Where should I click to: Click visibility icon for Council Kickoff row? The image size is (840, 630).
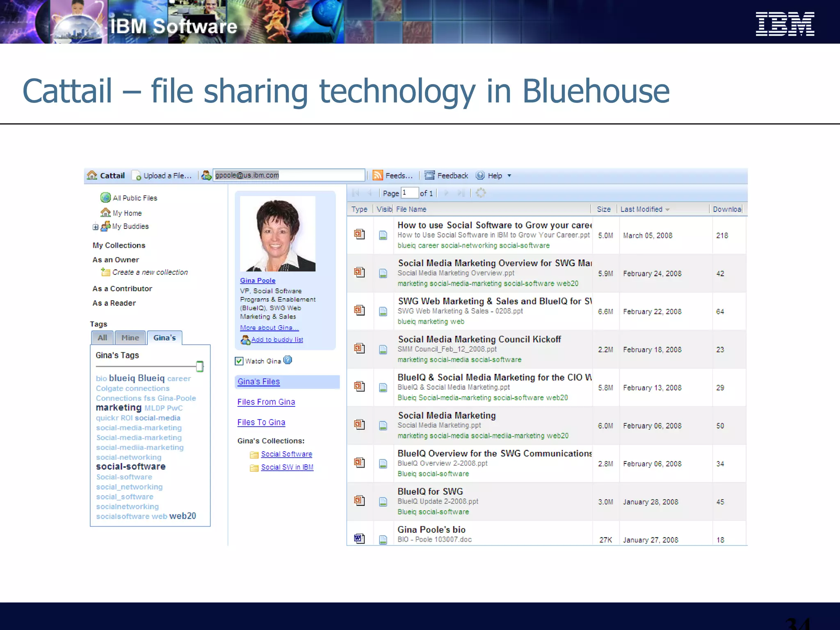(x=383, y=349)
